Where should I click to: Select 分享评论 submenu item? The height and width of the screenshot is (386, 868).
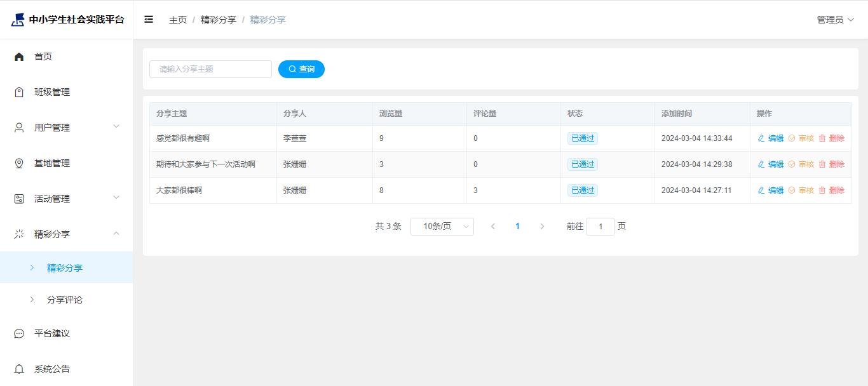(65, 300)
